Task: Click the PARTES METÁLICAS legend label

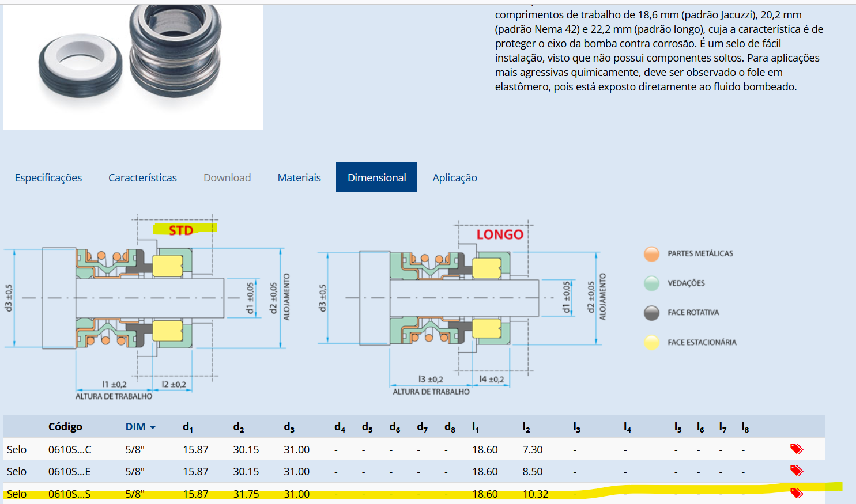Action: (700, 253)
